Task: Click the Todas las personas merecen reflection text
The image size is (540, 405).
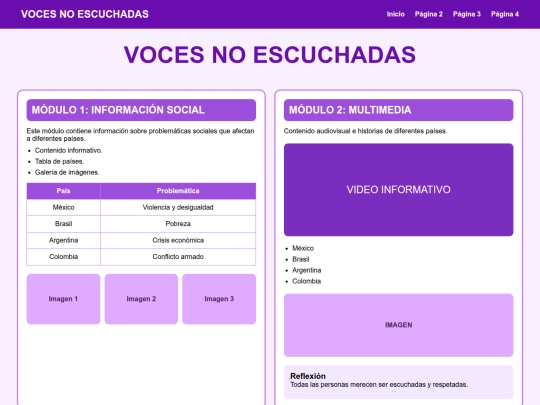Action: (x=379, y=385)
